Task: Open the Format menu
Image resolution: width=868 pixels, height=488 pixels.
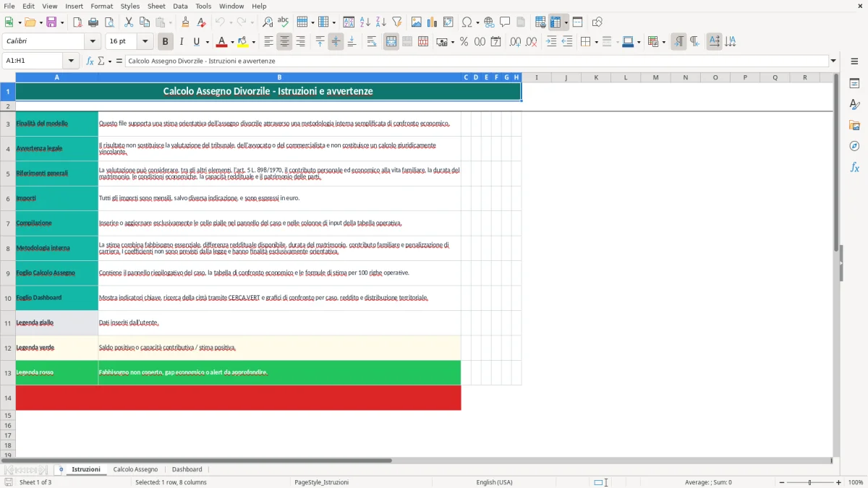Action: tap(101, 6)
